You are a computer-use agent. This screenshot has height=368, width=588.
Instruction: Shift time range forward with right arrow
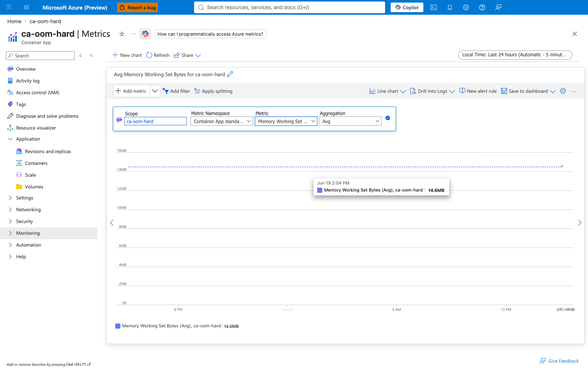(x=580, y=223)
